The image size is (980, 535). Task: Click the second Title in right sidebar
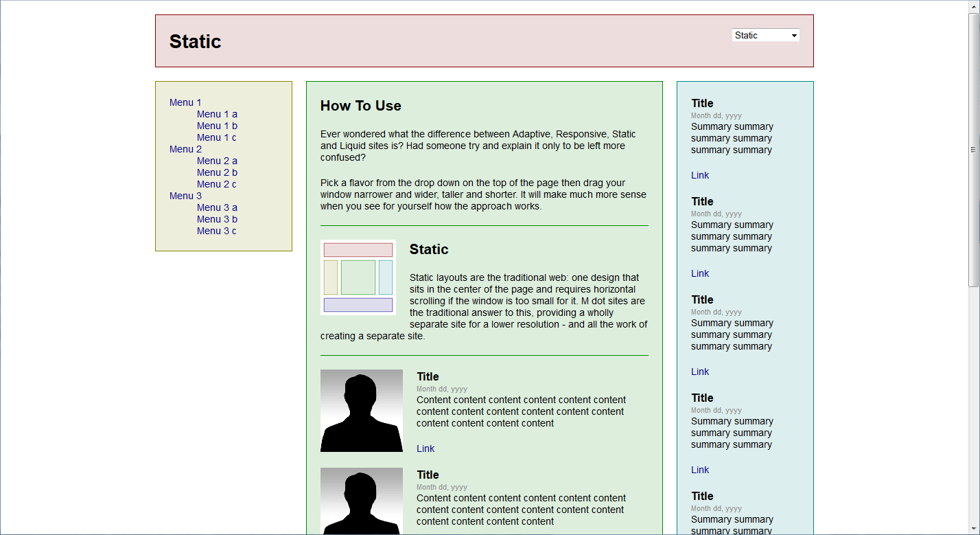pos(702,201)
